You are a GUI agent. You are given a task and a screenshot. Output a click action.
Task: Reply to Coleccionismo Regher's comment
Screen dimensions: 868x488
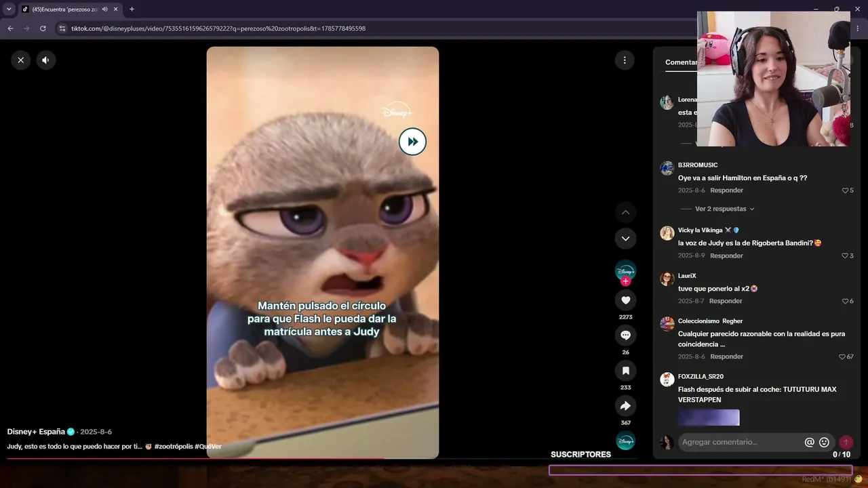pyautogui.click(x=726, y=357)
